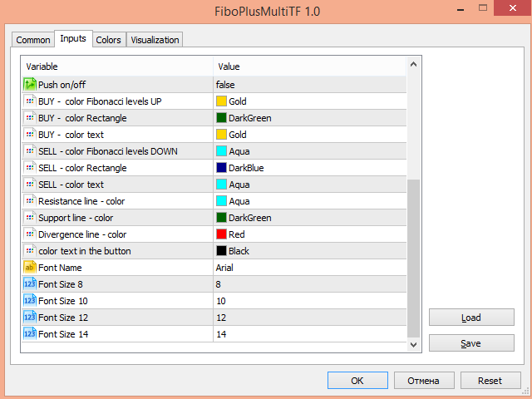532x399 pixels.
Task: Click the color icon beside Resistance line
Action: pos(30,201)
